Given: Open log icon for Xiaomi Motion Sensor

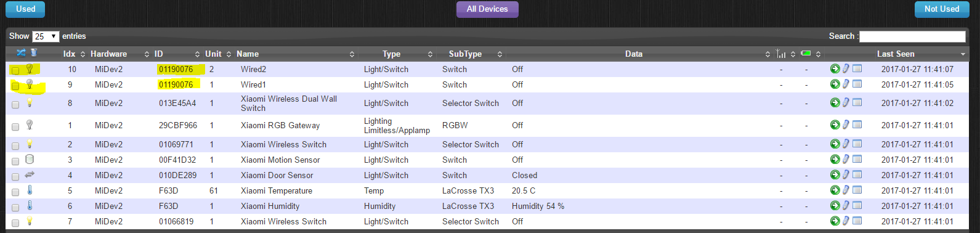Looking at the screenshot, I should click(x=857, y=159).
